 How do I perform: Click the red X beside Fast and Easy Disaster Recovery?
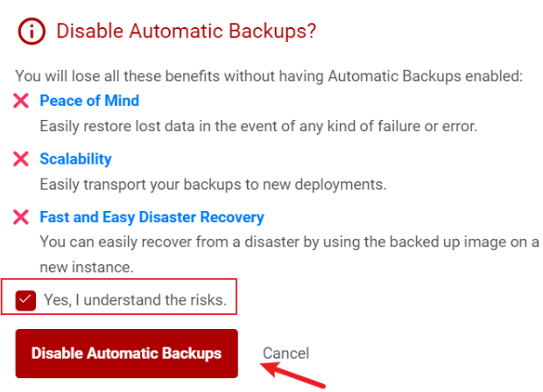[x=22, y=217]
